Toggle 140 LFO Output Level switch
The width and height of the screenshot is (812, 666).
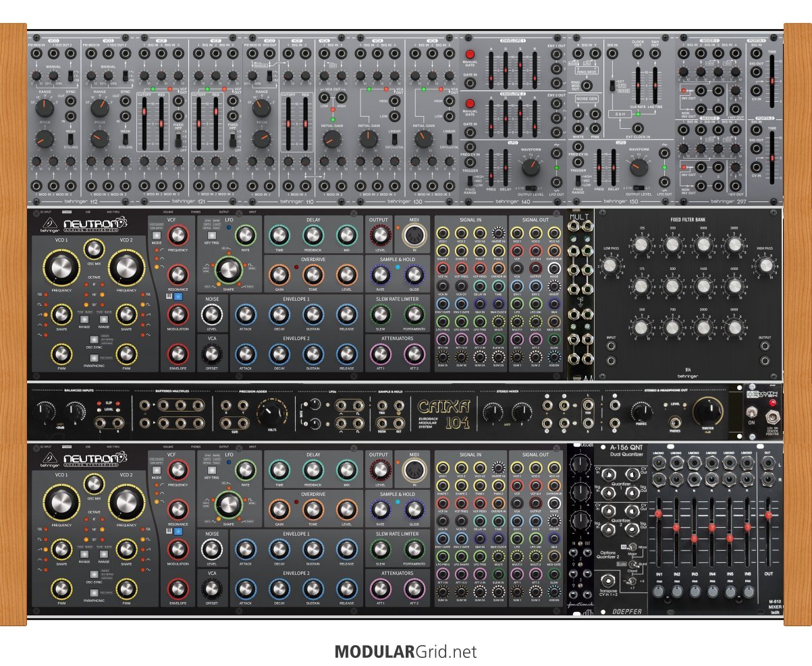(x=533, y=187)
